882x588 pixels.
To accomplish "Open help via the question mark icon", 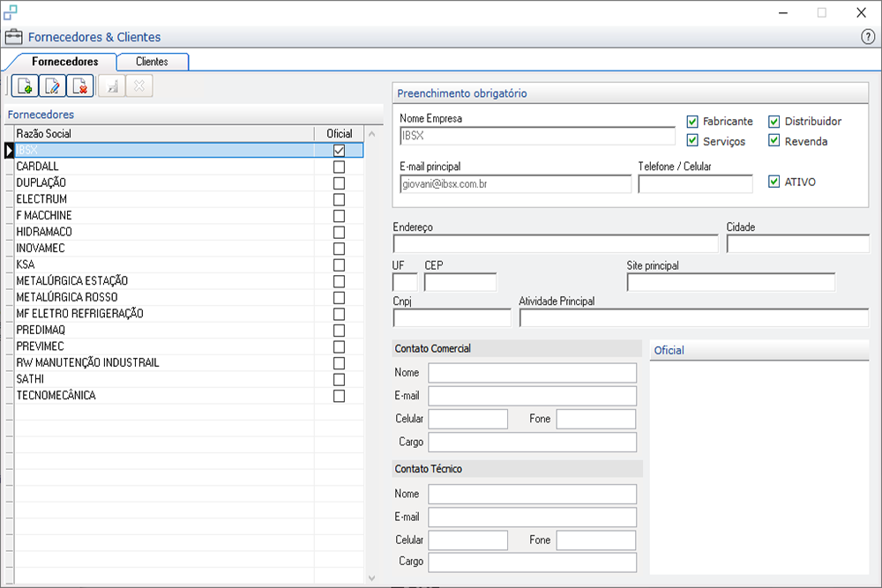I will coord(868,37).
